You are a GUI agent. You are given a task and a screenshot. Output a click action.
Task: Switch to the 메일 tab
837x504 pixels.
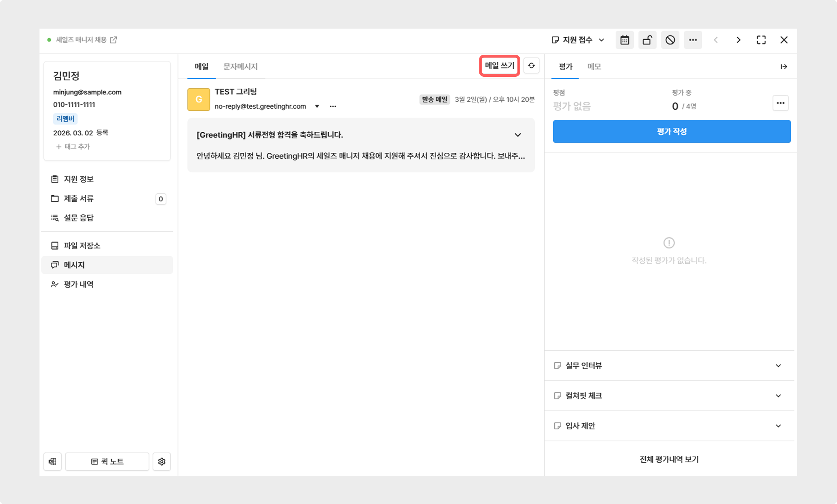pos(201,67)
